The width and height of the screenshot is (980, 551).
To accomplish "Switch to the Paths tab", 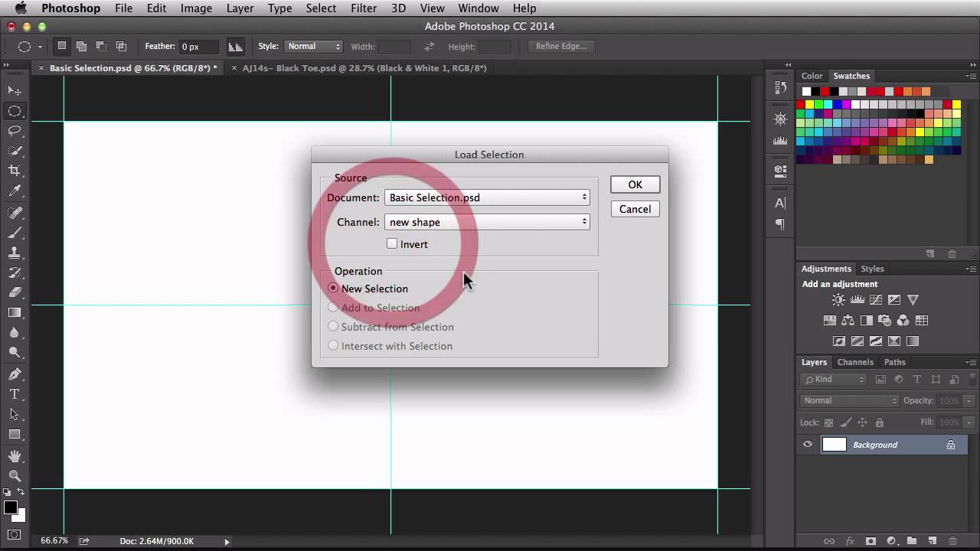I will (895, 362).
